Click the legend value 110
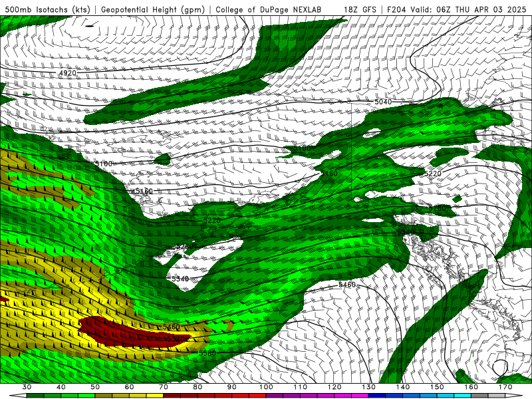 (x=301, y=387)
